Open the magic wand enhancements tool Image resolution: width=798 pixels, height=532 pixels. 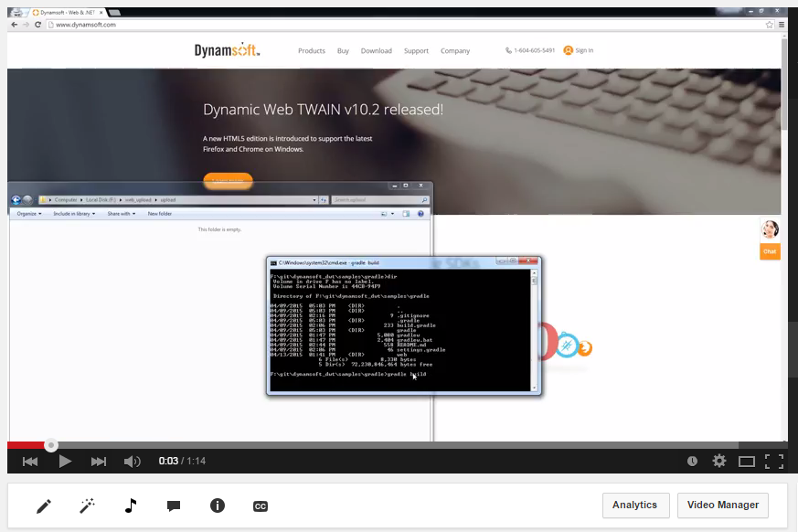[88, 505]
